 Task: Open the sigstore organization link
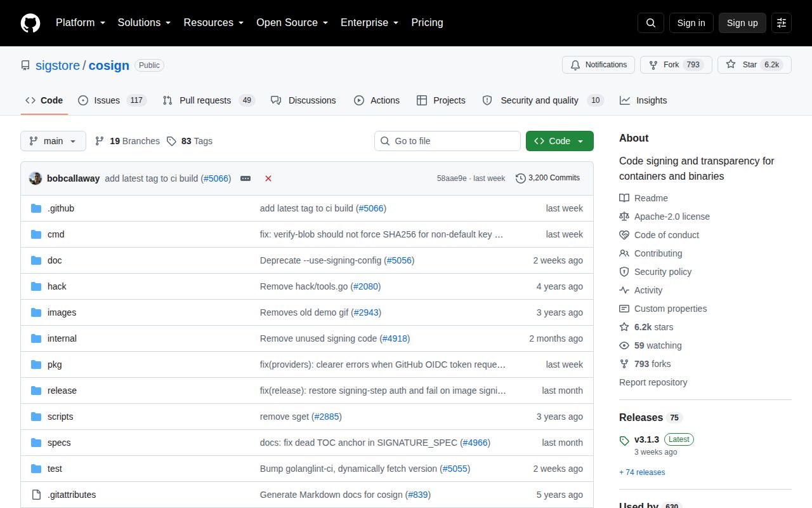[58, 65]
